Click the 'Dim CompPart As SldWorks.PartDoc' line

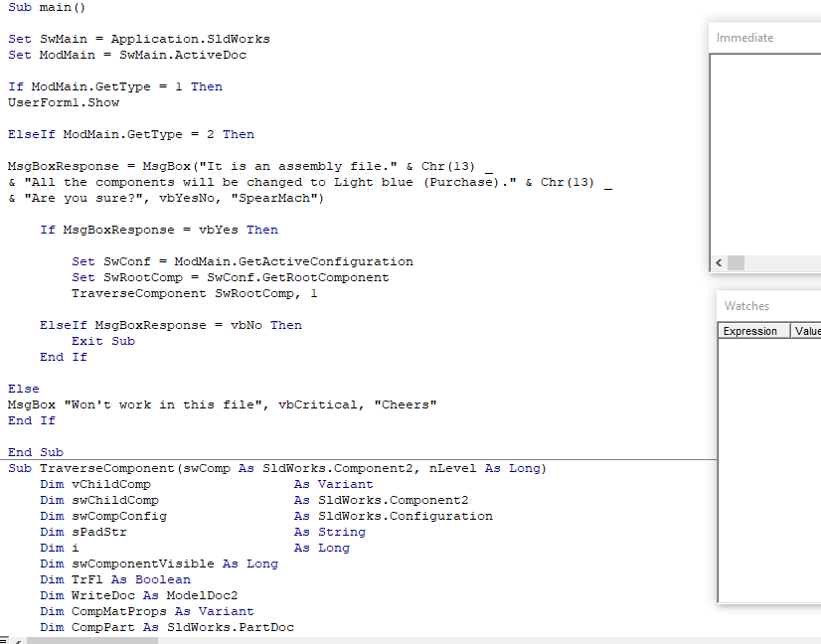point(167,627)
